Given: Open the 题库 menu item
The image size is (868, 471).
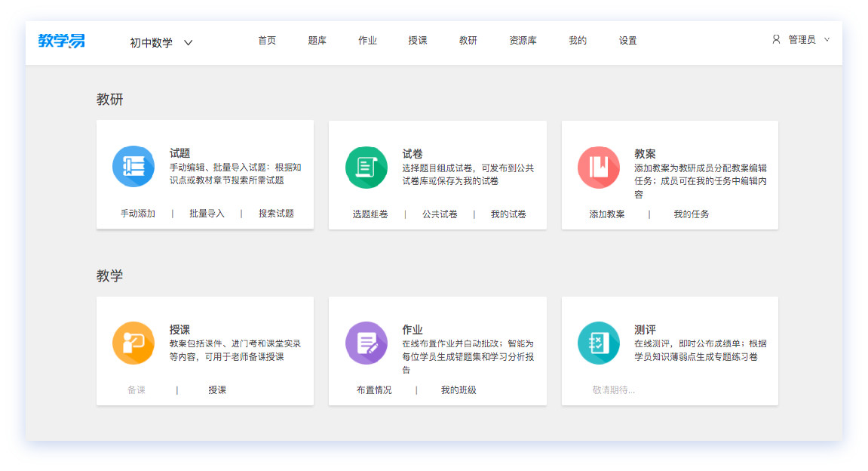Looking at the screenshot, I should [317, 41].
